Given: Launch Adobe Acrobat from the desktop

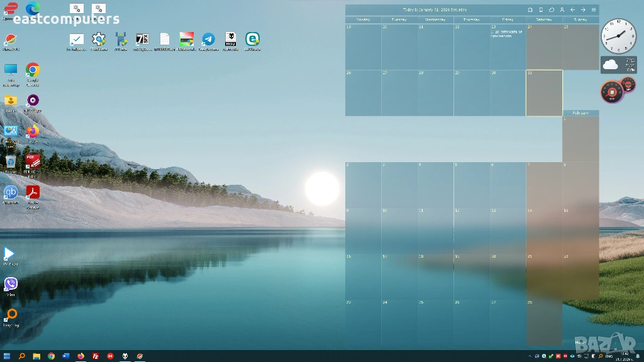Looking at the screenshot, I should pos(32,193).
